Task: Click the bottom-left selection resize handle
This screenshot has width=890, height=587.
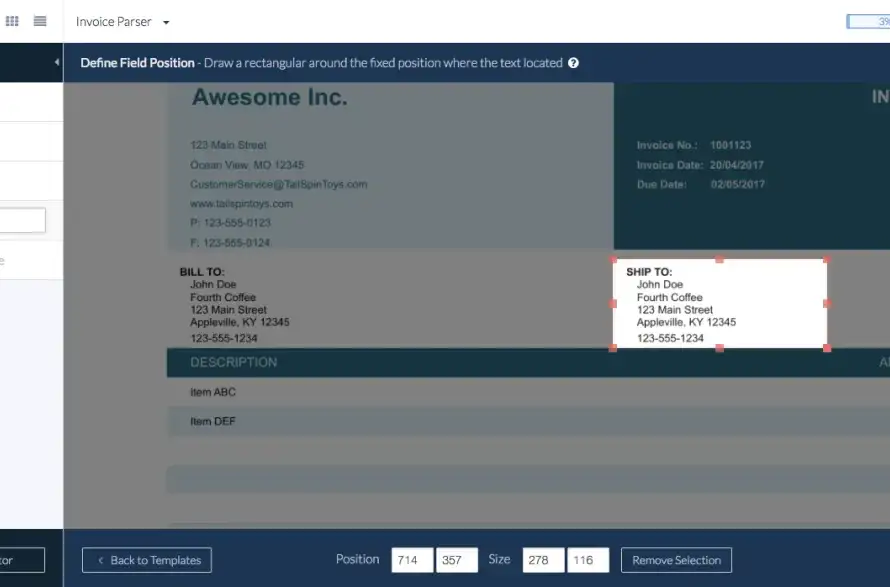Action: 614,347
